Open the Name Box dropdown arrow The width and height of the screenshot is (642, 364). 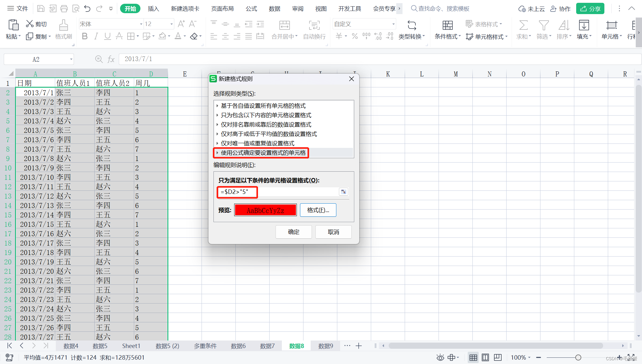point(71,59)
